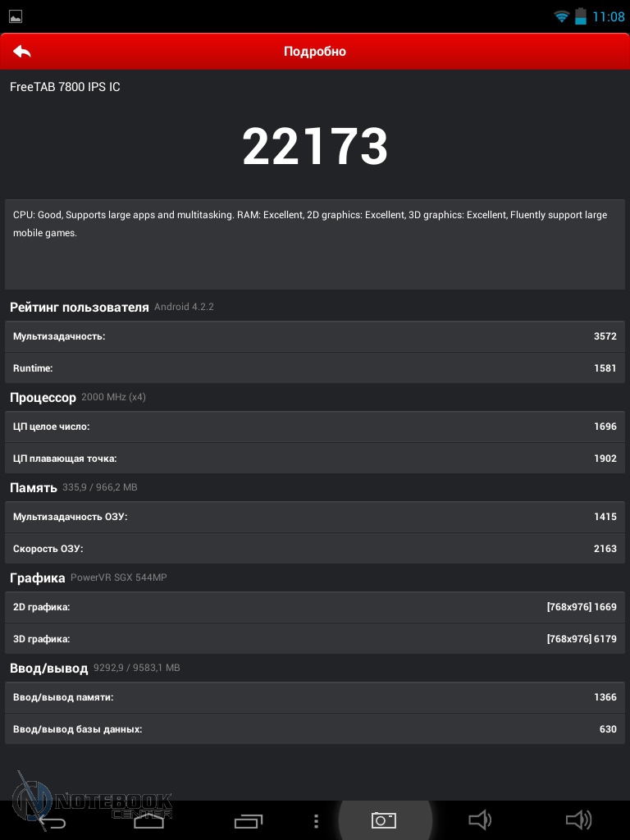
Task: Tap the Wi-Fi status icon
Action: click(561, 16)
